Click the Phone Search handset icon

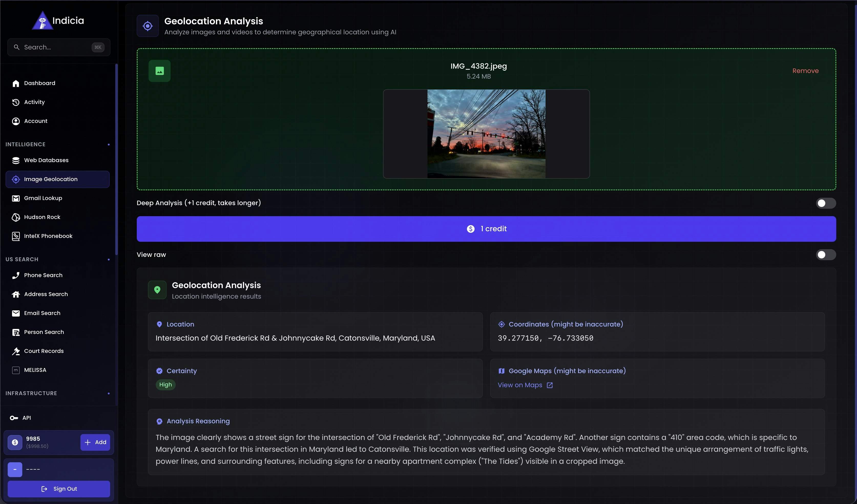pos(16,275)
